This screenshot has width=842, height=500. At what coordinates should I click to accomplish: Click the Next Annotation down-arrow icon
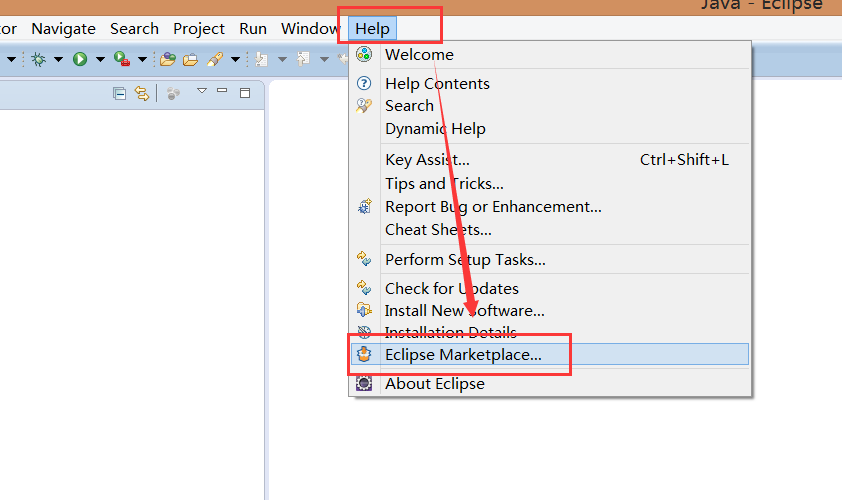pos(262,59)
